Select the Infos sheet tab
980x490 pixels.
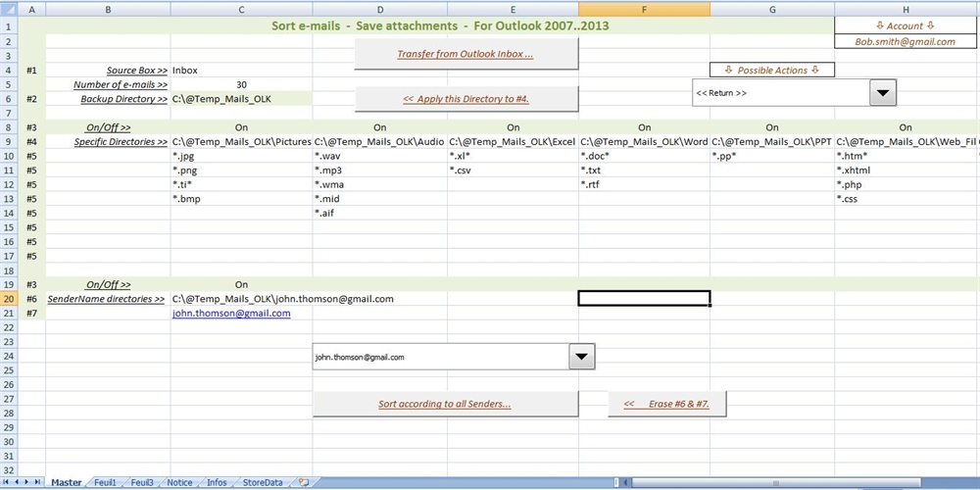217,482
